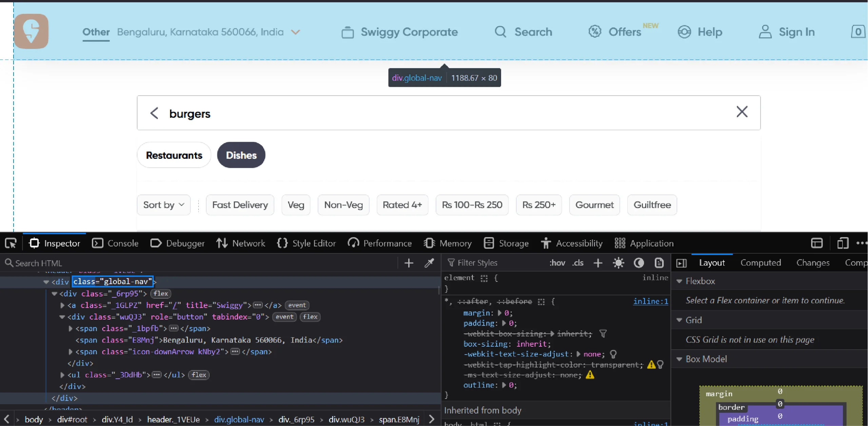This screenshot has height=426, width=868.
Task: Open the Debugger devtools tab
Action: pos(178,243)
